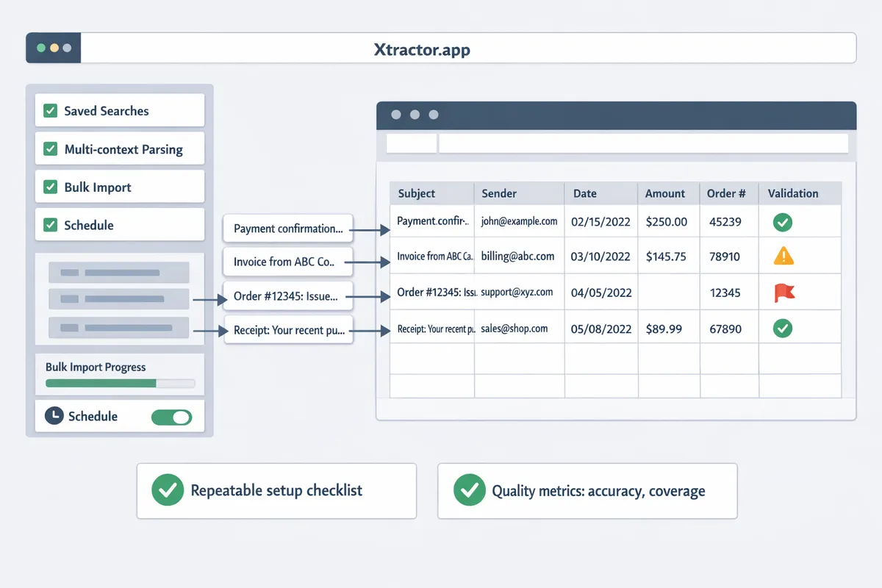This screenshot has width=882, height=588.
Task: Select the Invoice from ABC Co. card
Action: click(288, 262)
